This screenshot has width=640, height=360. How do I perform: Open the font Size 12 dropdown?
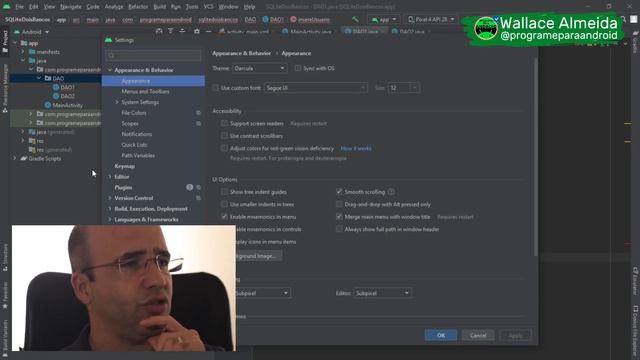[x=404, y=88]
